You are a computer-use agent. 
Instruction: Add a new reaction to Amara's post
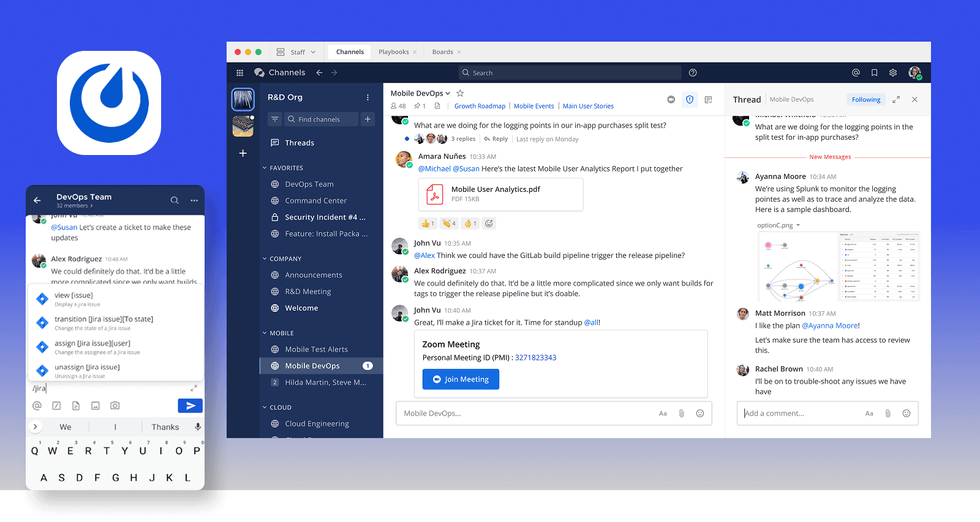coord(489,224)
